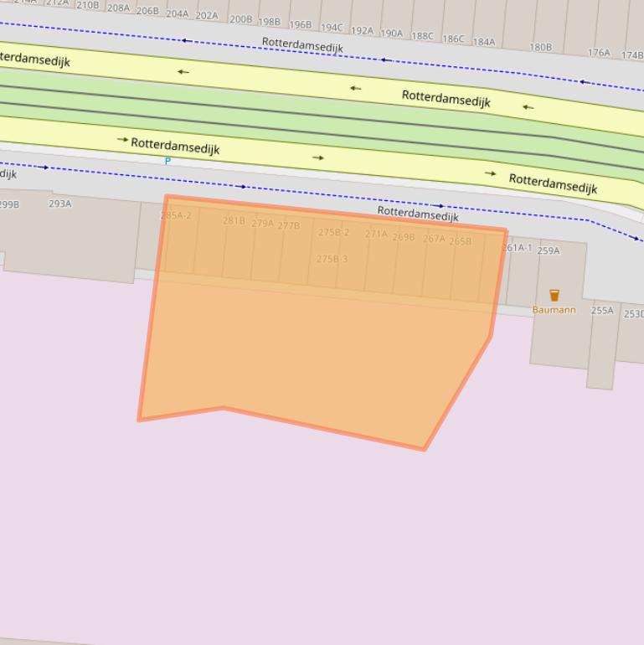Click house number 196B

point(299,25)
